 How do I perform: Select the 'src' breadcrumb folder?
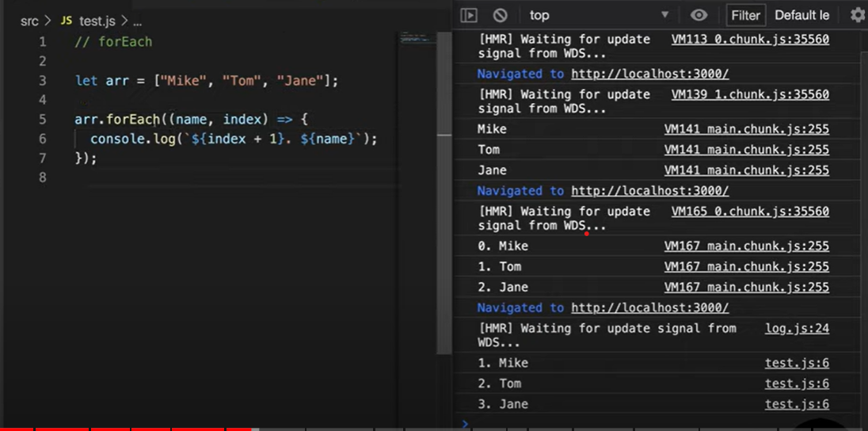29,21
